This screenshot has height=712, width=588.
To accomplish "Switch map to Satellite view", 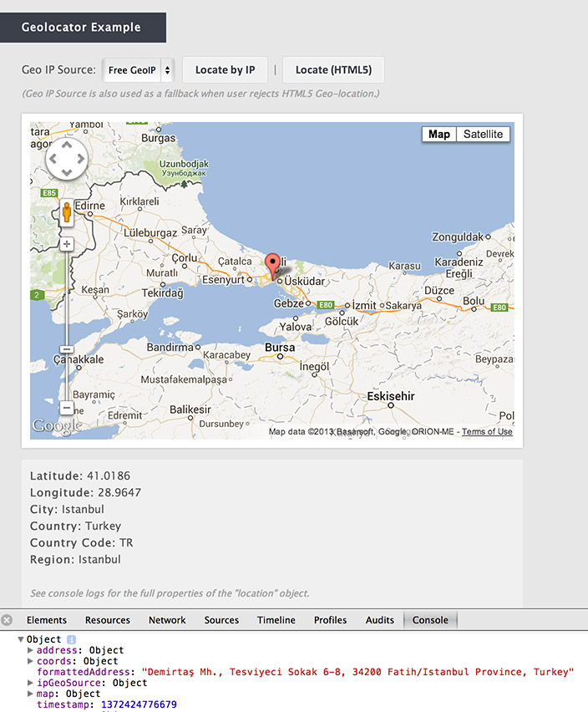I will [483, 135].
